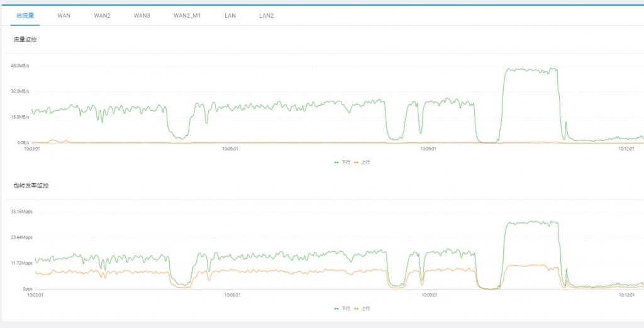Image resolution: width=644 pixels, height=328 pixels.
Task: Toggle green 下行 legend in 流量监控 chart
Action: tap(343, 162)
